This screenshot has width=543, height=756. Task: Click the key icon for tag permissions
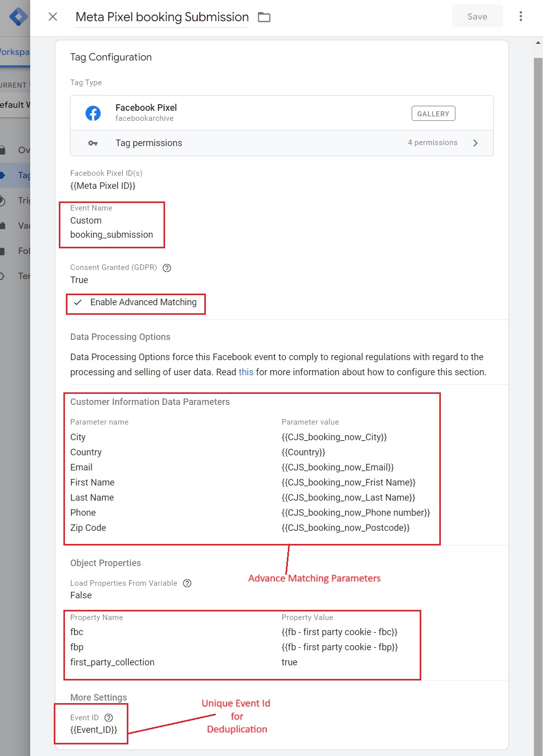pyautogui.click(x=93, y=143)
